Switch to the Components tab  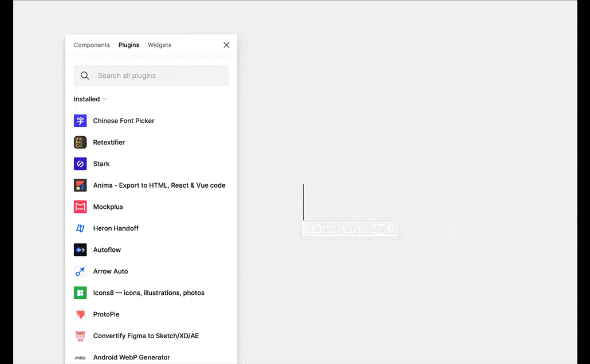click(92, 45)
